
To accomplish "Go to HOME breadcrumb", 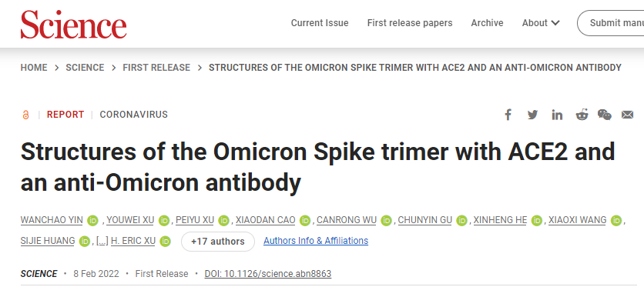I will (x=34, y=68).
